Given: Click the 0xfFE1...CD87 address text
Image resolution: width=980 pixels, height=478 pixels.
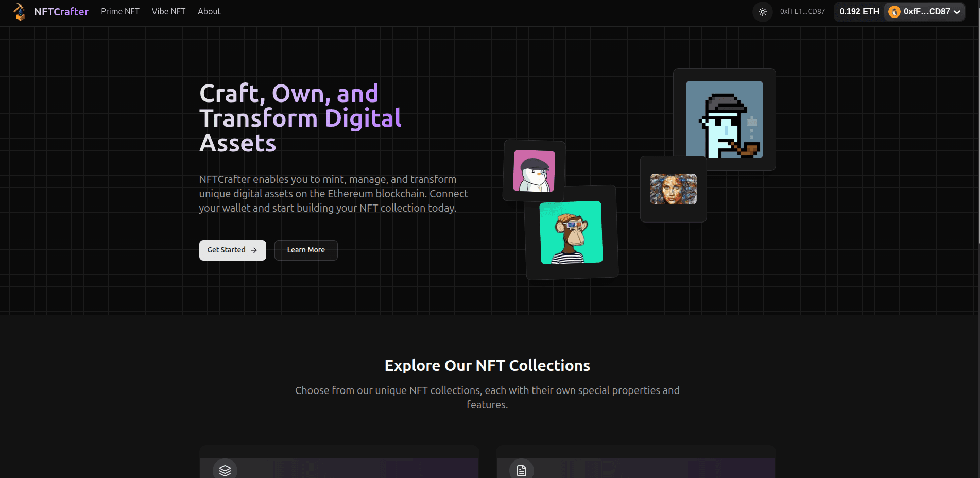Looking at the screenshot, I should point(802,11).
